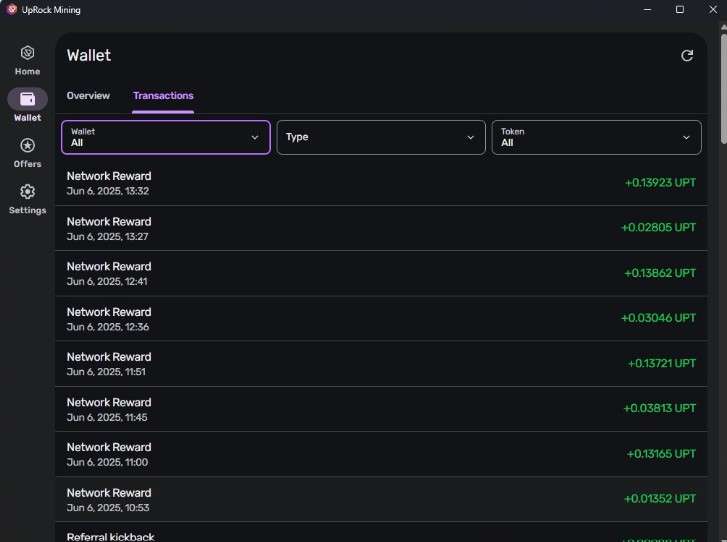This screenshot has width=727, height=542.
Task: Maximize the UpRock Mining window
Action: [680, 9]
